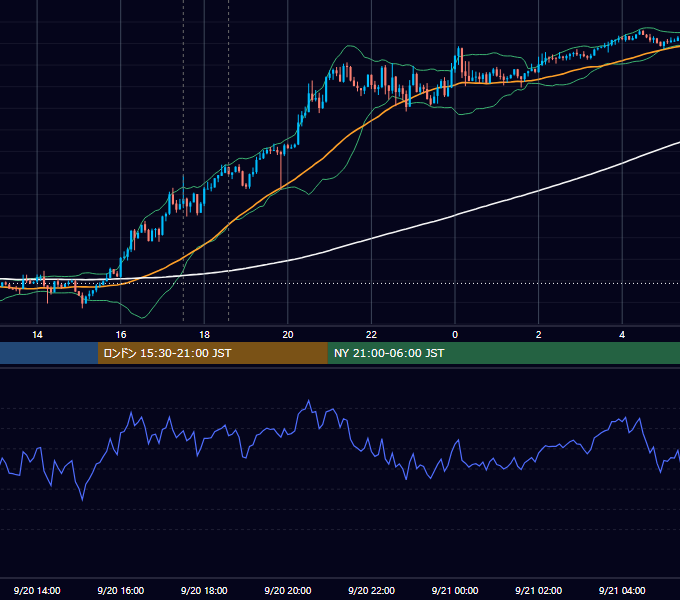Click the 18 hour label on price chart
Viewport: 680px width, 600px height.
(204, 335)
